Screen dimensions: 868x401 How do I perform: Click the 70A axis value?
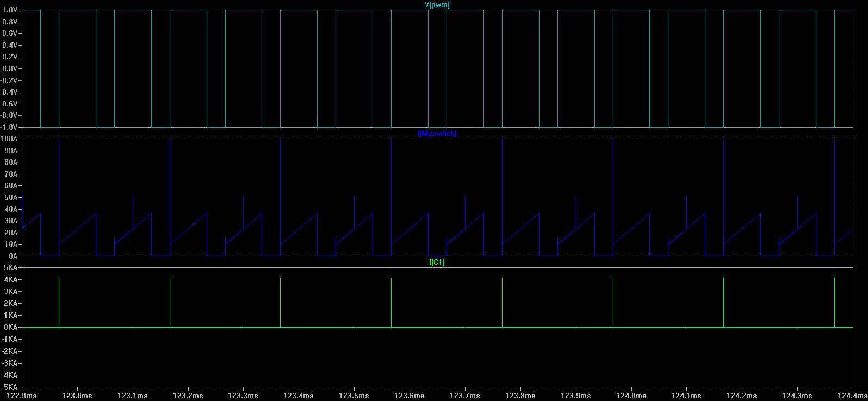pyautogui.click(x=10, y=174)
